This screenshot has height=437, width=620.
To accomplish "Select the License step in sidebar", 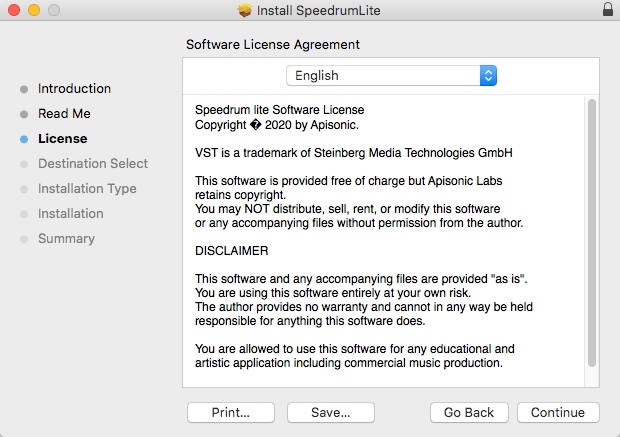I will tap(62, 138).
